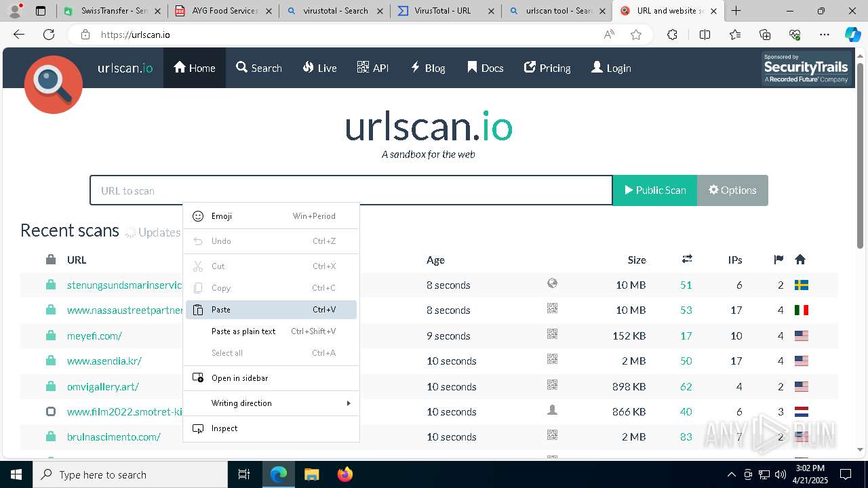Click the urlscan.io magnifier logo
This screenshot has height=488, width=868.
click(53, 85)
